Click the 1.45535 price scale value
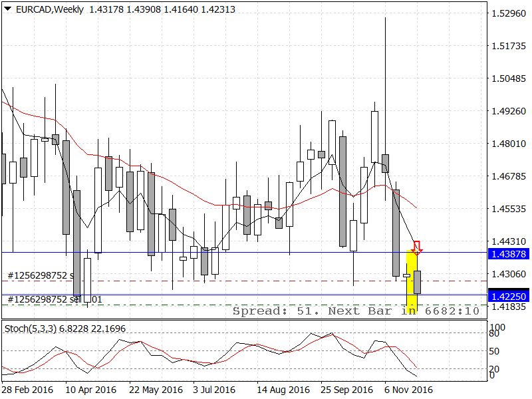 click(509, 209)
